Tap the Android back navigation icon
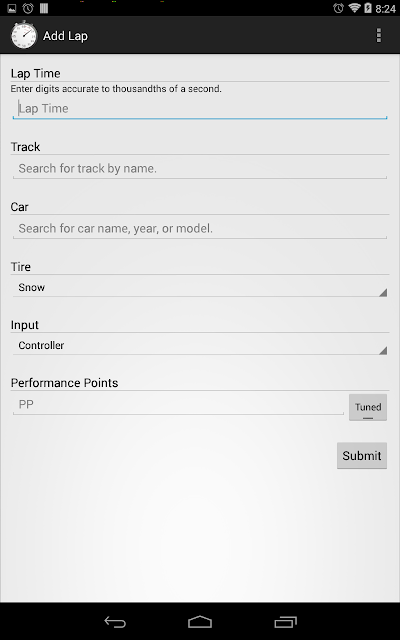Screen dimensions: 400x640 [x=115, y=622]
